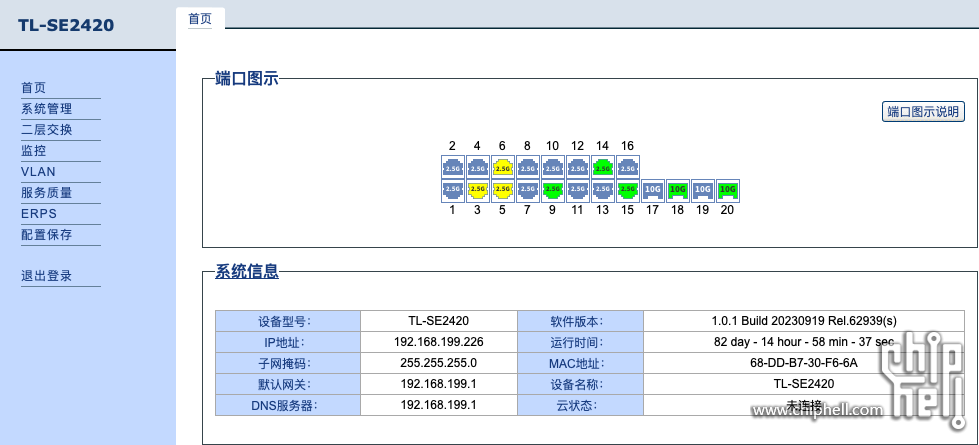
Task: Select port 7 icon
Action: pyautogui.click(x=528, y=190)
